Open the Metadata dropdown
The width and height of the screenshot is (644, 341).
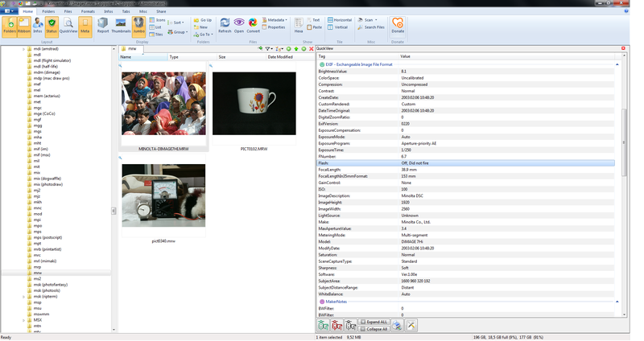point(276,18)
